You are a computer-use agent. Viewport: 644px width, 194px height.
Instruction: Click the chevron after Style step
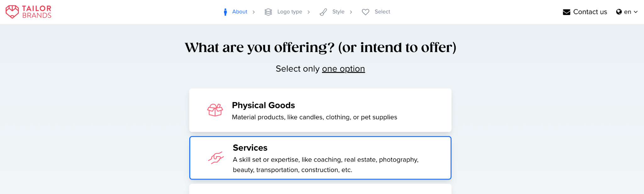351,12
